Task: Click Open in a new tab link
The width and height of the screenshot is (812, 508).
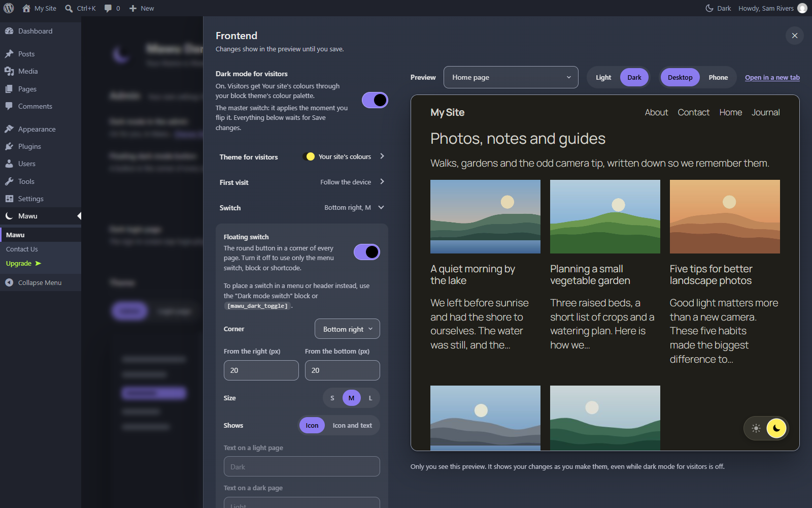Action: point(772,77)
